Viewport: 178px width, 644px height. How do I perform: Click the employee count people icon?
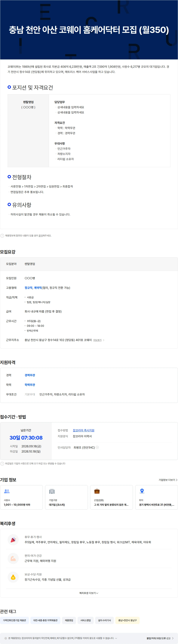tap(7, 491)
